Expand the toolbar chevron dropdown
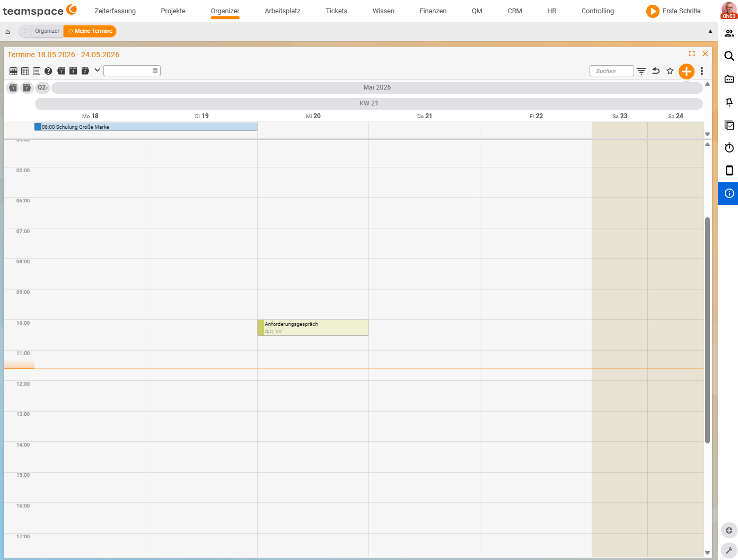 [x=97, y=70]
